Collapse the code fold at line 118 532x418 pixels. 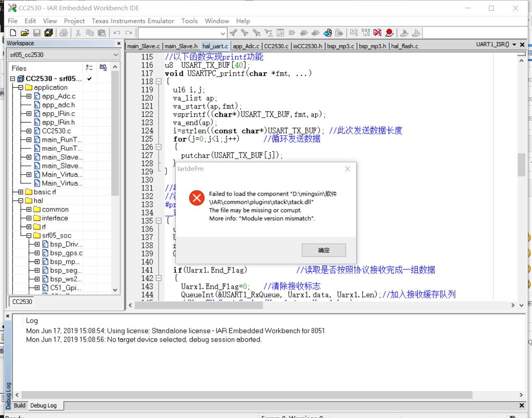point(159,82)
